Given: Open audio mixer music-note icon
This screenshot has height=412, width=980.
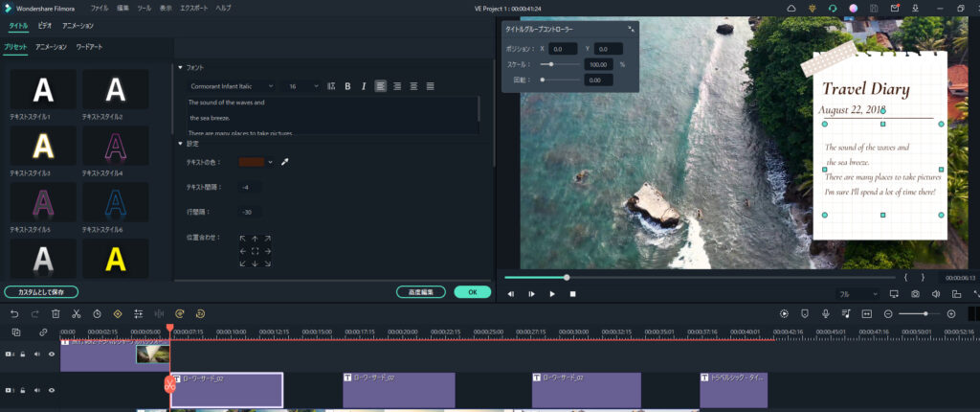Looking at the screenshot, I should point(846,313).
